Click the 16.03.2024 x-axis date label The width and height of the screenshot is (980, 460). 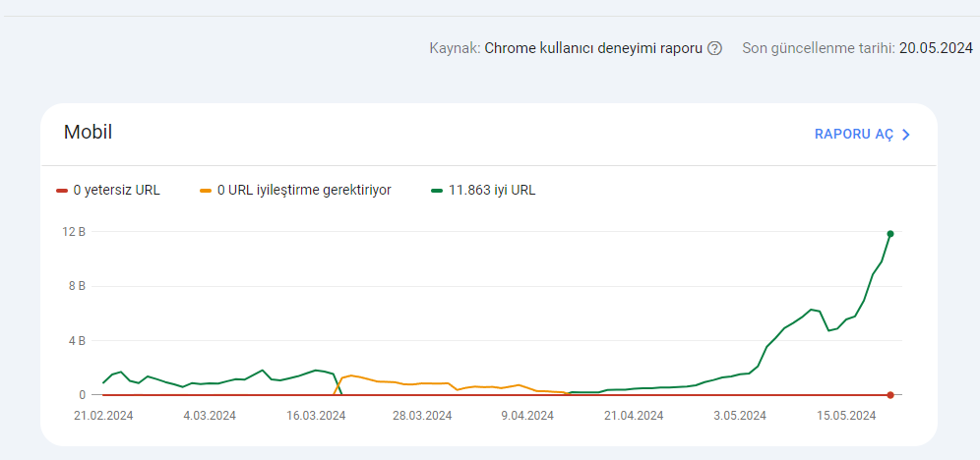click(316, 416)
